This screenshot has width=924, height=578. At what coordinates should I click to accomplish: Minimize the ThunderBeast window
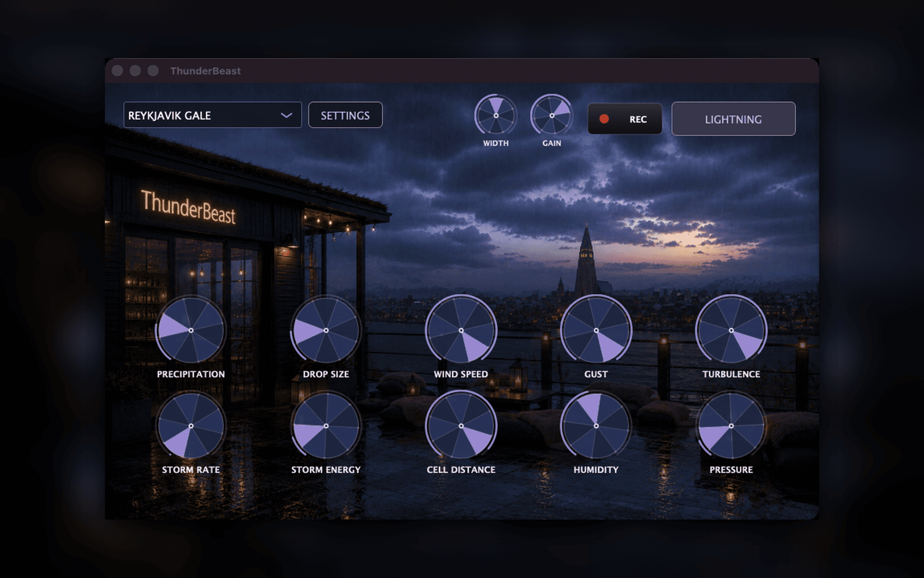pyautogui.click(x=135, y=71)
